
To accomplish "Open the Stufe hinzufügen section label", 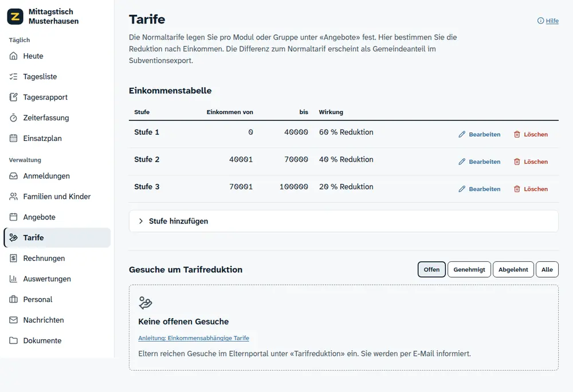I will tap(178, 221).
